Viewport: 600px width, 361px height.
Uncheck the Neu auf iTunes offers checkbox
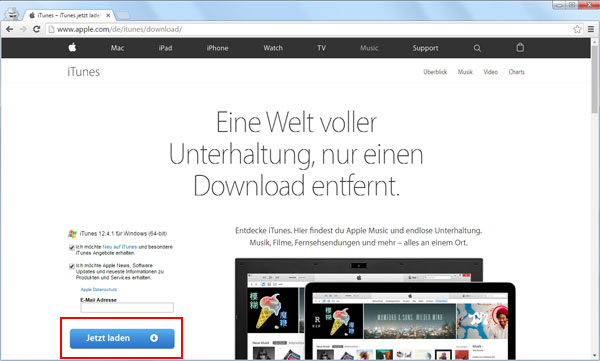[x=72, y=247]
